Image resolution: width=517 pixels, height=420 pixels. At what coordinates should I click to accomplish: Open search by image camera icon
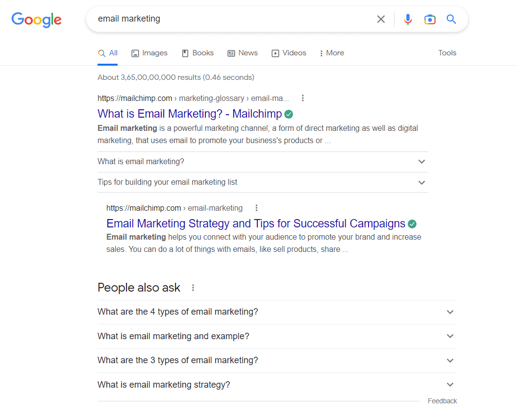[430, 20]
